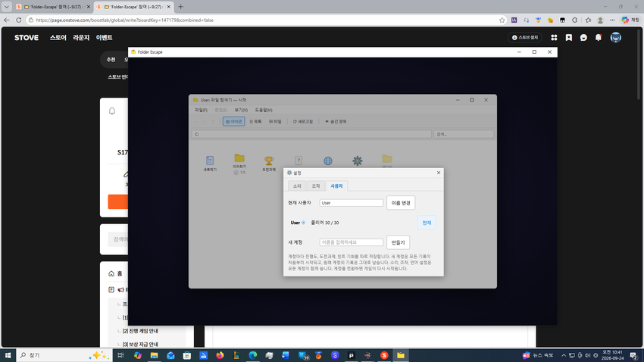Open the 도움말(H) menu
The height and width of the screenshot is (362, 644).
pos(264,110)
